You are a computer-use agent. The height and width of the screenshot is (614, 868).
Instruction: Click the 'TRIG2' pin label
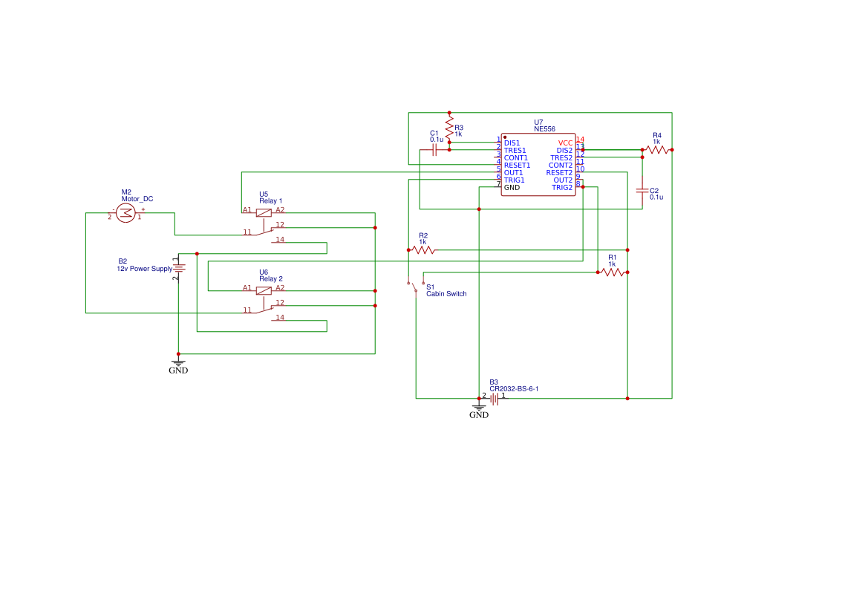[x=562, y=188]
